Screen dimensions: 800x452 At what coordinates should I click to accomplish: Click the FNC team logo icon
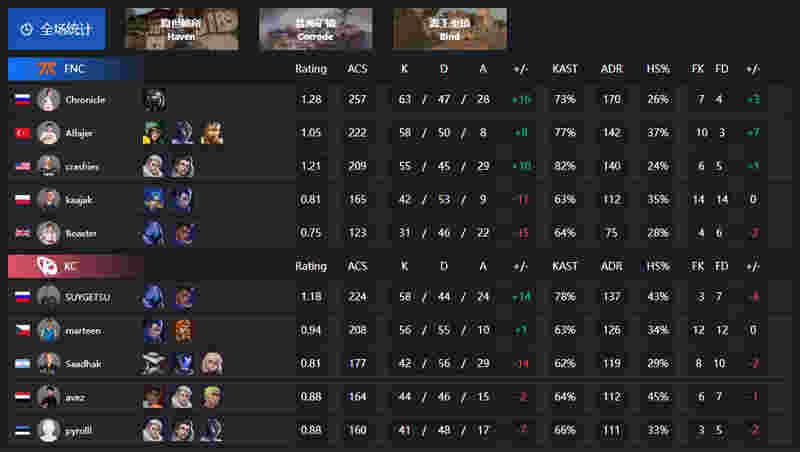tap(48, 68)
